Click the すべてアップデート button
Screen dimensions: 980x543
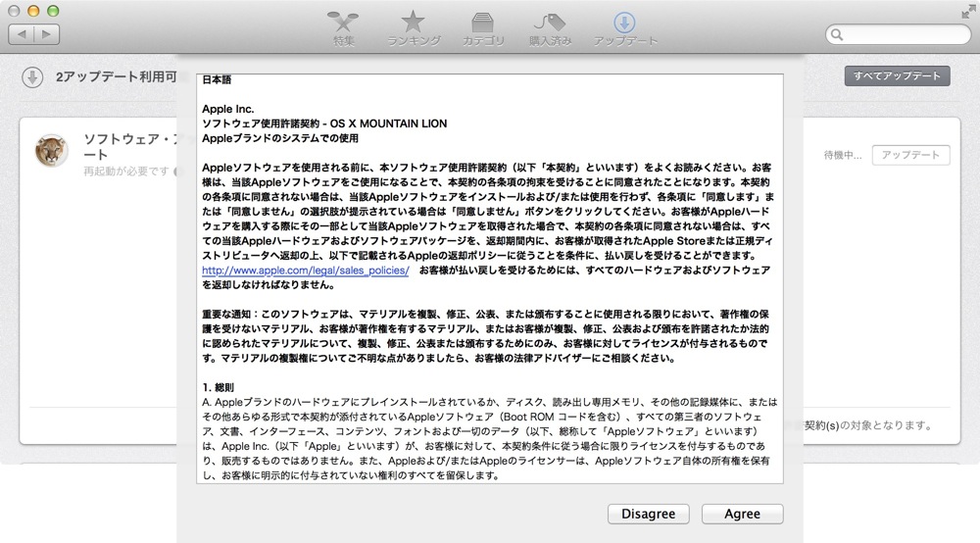(897, 75)
